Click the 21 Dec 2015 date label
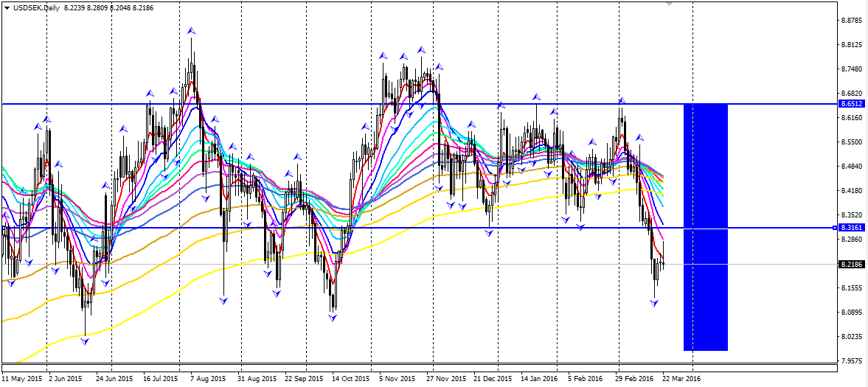Viewport: 868px width, 387px height. click(x=493, y=379)
